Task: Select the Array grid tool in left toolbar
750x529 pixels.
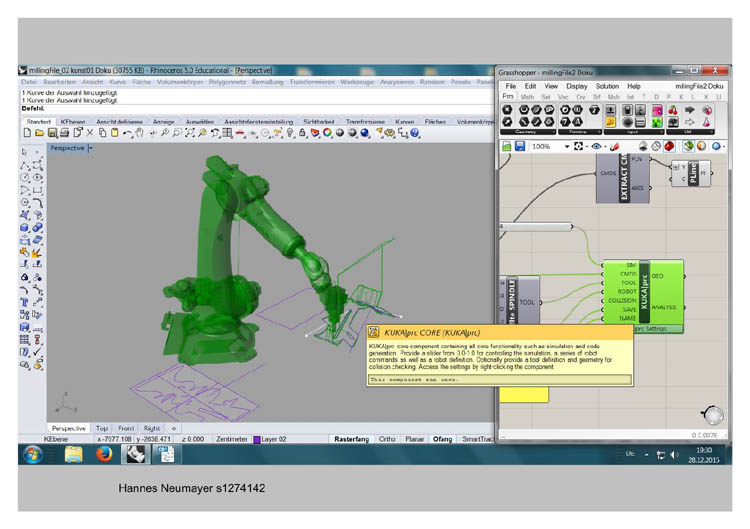Action: [x=25, y=340]
